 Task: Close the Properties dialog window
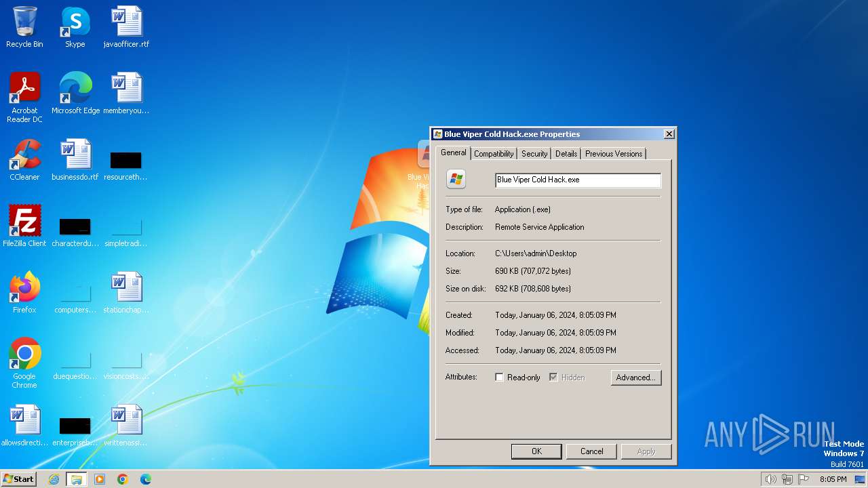point(669,134)
